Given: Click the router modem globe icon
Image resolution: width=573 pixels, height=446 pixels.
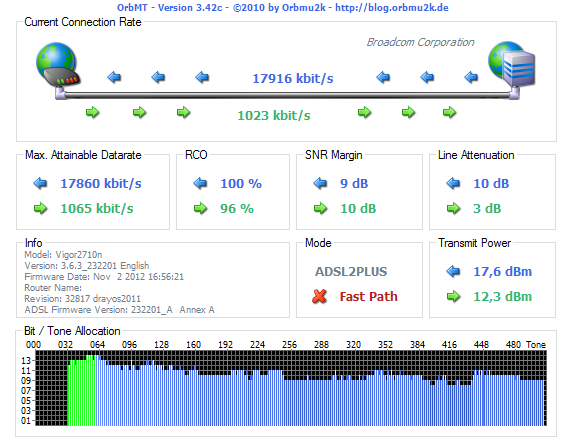Looking at the screenshot, I should tap(58, 65).
